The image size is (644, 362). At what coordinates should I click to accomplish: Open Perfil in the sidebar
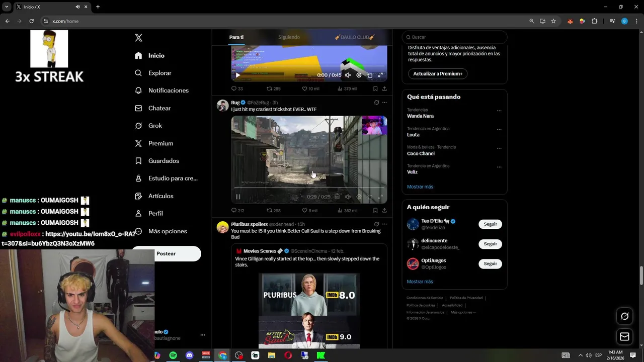coord(149,213)
